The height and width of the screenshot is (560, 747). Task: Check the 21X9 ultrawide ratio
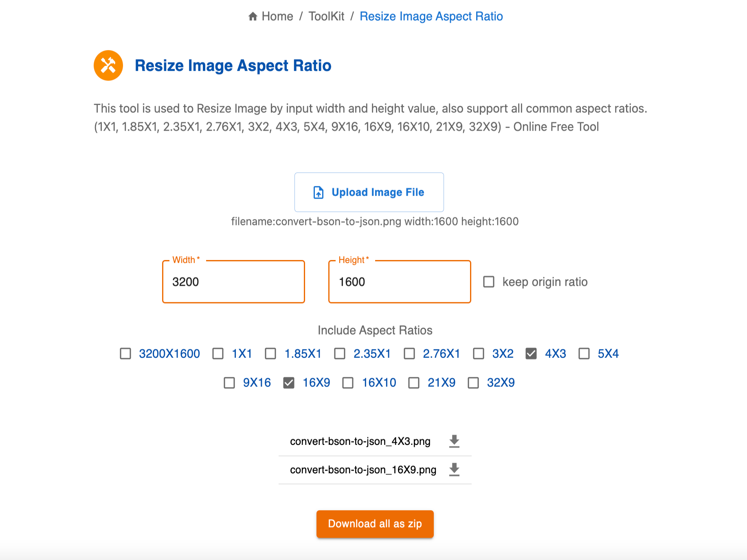(x=414, y=383)
